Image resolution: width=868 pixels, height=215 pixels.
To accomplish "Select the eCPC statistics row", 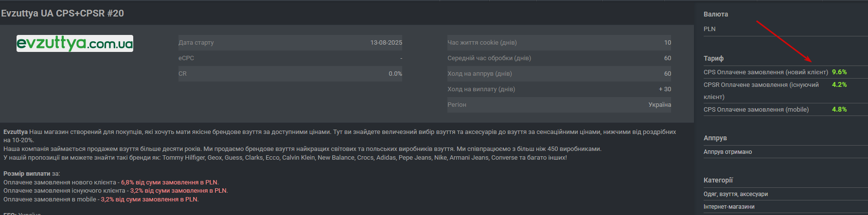I will tap(290, 58).
